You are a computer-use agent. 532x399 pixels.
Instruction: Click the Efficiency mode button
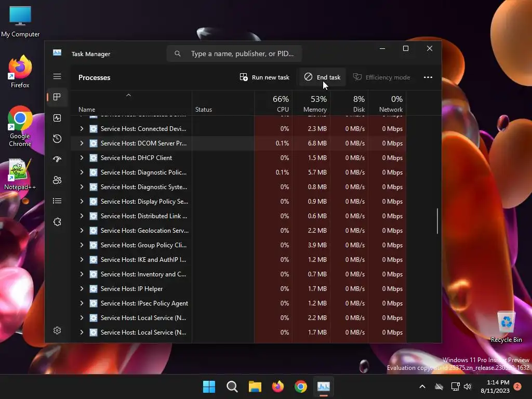[381, 77]
